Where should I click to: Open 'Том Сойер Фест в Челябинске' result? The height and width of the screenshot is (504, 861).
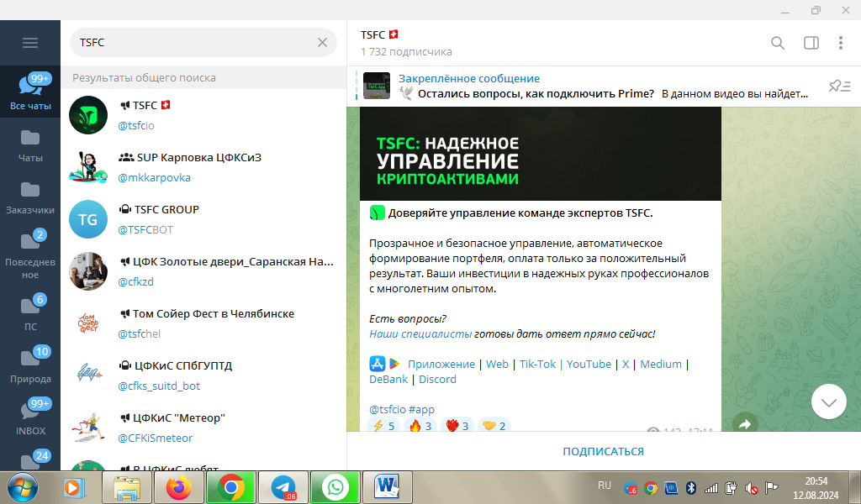(203, 323)
